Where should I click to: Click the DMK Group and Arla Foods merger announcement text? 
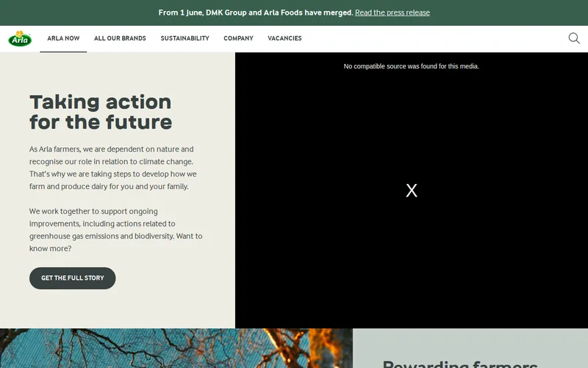tap(256, 13)
